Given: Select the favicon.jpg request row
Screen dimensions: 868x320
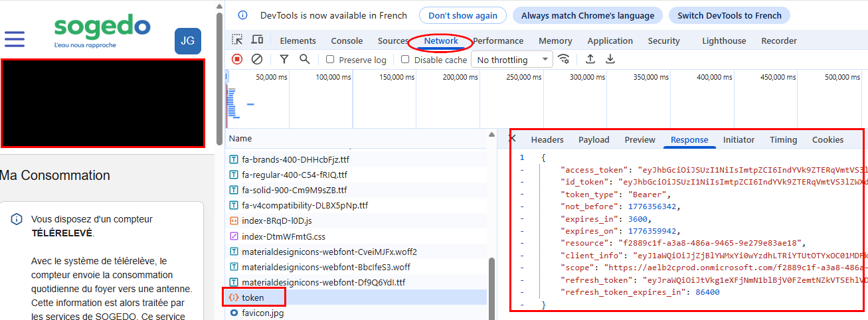Looking at the screenshot, I should pos(262,313).
